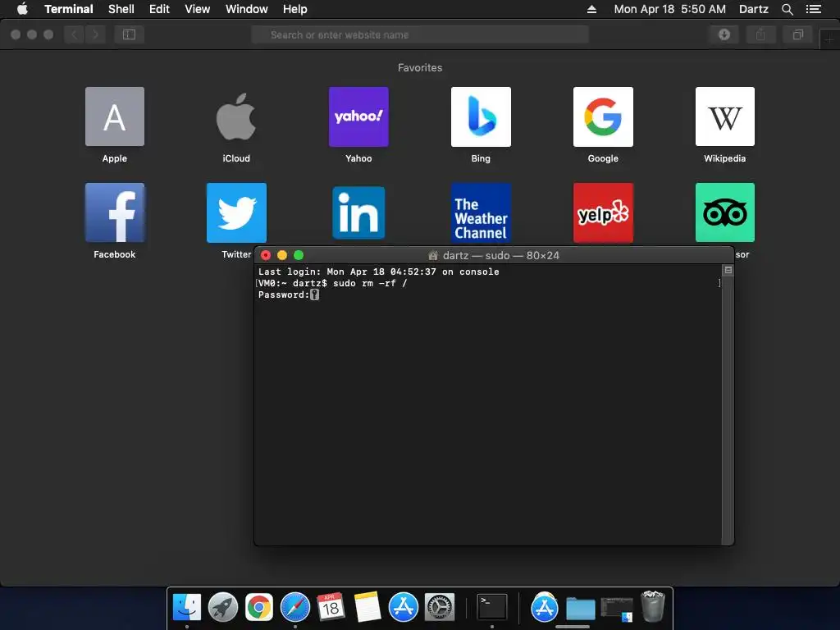Screen dimensions: 840x630
Task: Open the Twitter favorite tile
Action: point(236,212)
